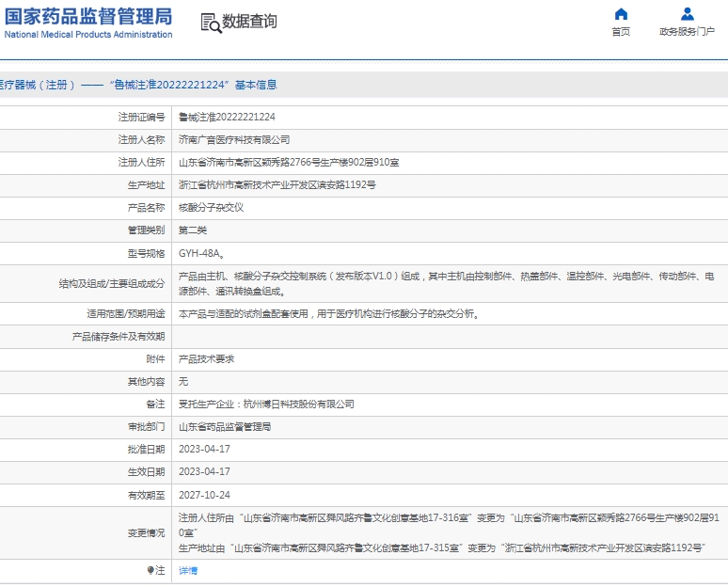
Task: Click the 适用范围/预期用途 value text
Action: tap(329, 314)
